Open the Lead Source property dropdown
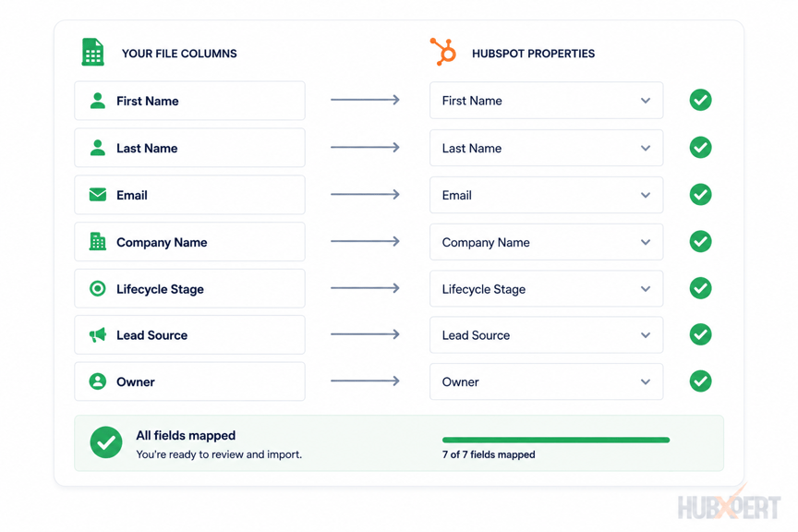This screenshot has width=798, height=532. coord(546,335)
